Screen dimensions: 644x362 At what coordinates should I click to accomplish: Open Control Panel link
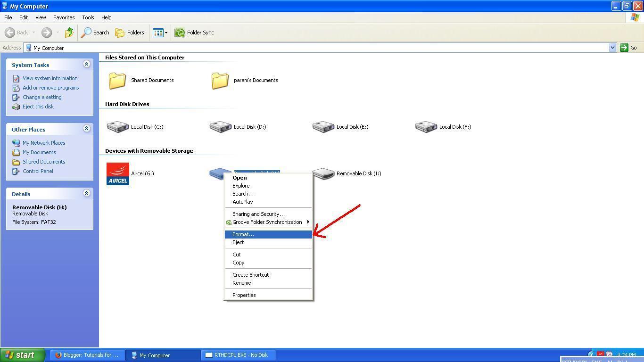[38, 171]
